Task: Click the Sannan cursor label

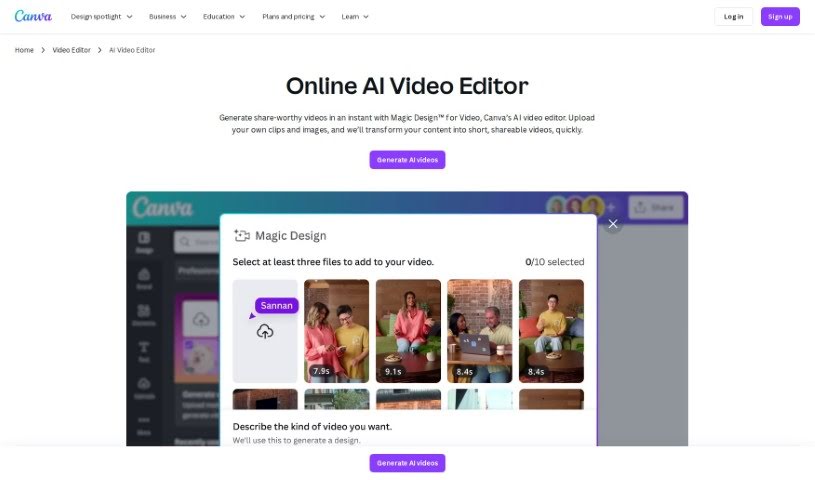Action: tap(277, 305)
